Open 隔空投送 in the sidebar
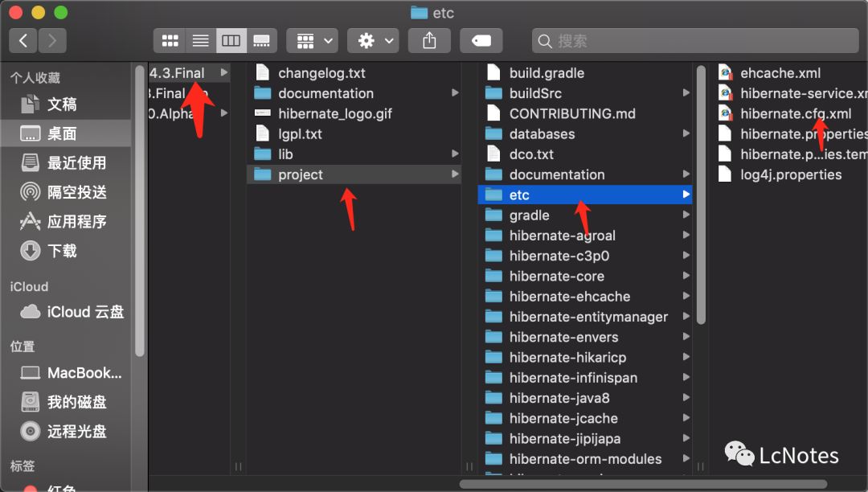The height and width of the screenshot is (492, 868). click(67, 192)
